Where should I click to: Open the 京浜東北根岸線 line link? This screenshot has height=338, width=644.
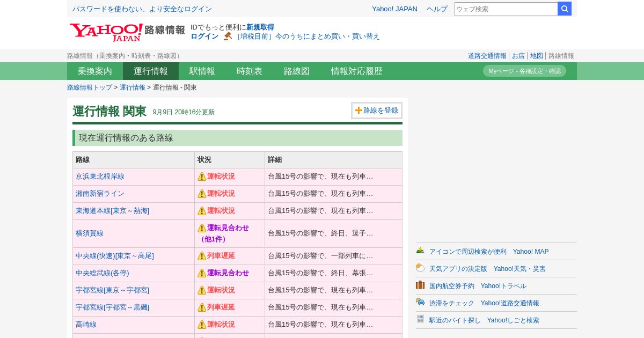pyautogui.click(x=100, y=177)
